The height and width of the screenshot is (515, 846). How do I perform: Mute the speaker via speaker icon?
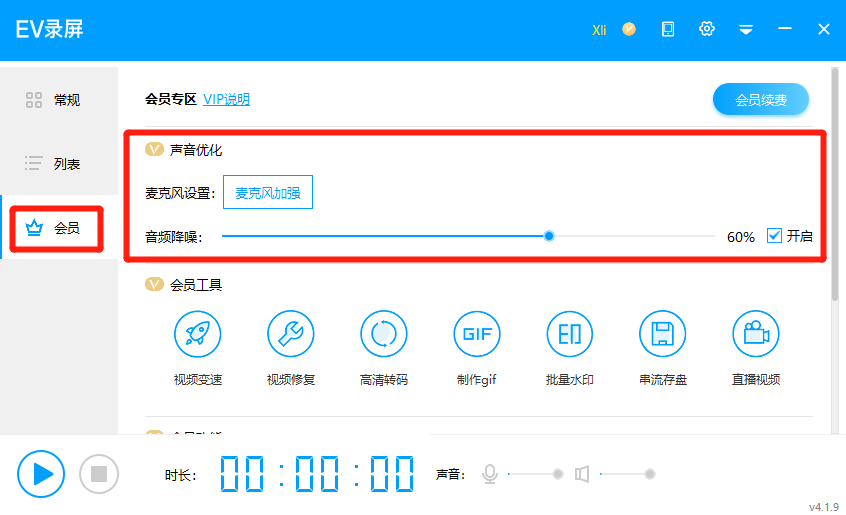582,474
